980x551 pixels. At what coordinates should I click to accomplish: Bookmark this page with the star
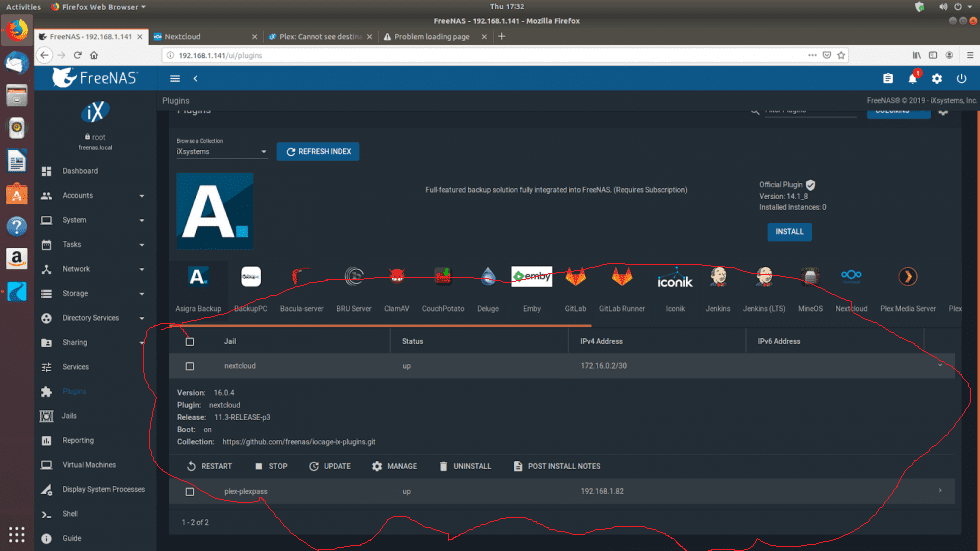[841, 55]
